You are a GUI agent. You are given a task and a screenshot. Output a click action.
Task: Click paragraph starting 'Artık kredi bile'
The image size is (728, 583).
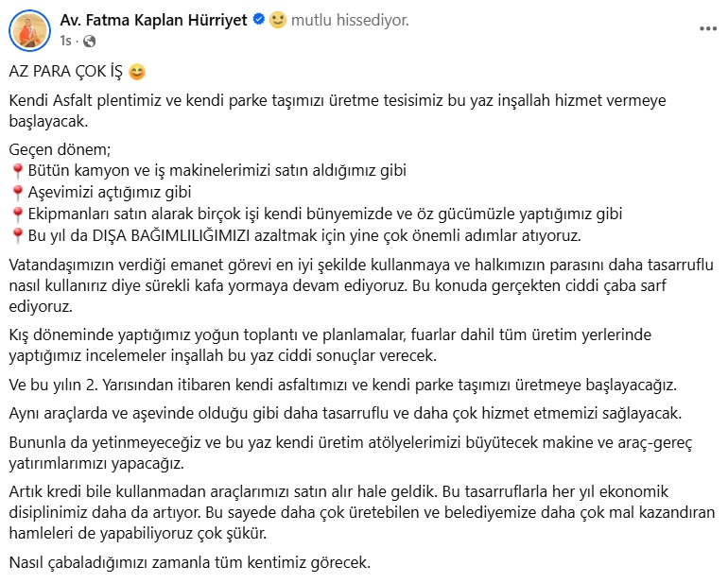point(362,512)
